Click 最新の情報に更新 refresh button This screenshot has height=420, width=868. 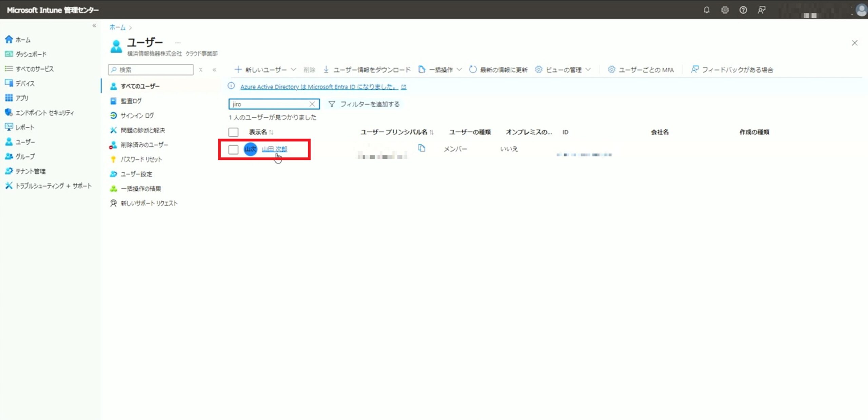point(498,70)
